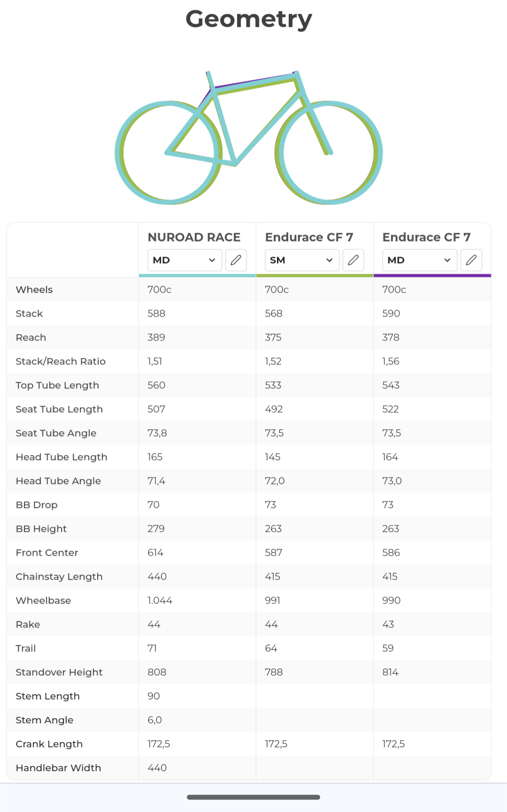Select the Wheelbase row label

43,600
